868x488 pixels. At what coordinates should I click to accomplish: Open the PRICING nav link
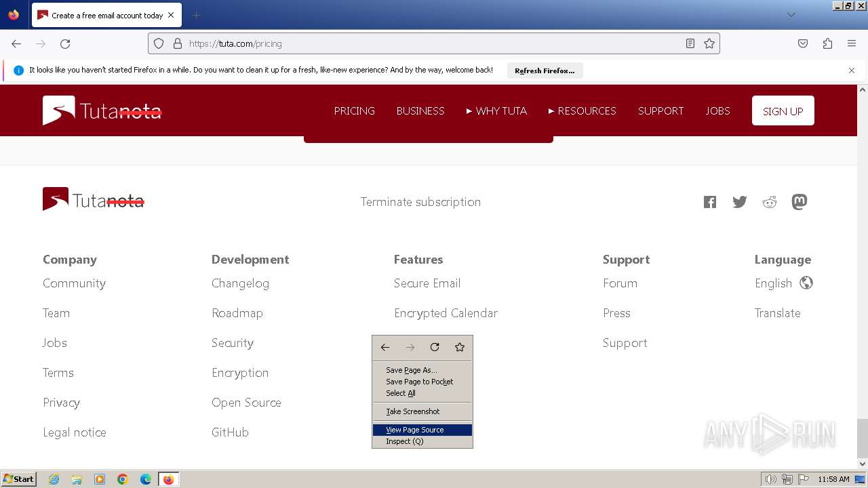(354, 110)
